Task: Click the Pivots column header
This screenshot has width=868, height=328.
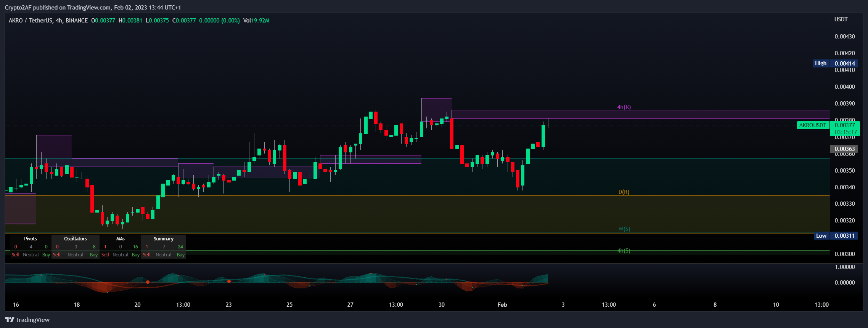Action: [31, 239]
